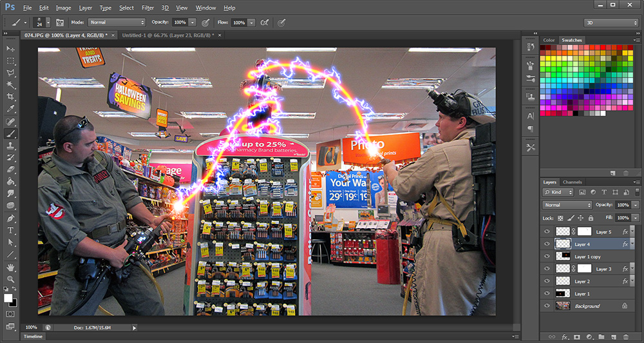
Task: Swap foreground and background colors
Action: click(x=14, y=289)
